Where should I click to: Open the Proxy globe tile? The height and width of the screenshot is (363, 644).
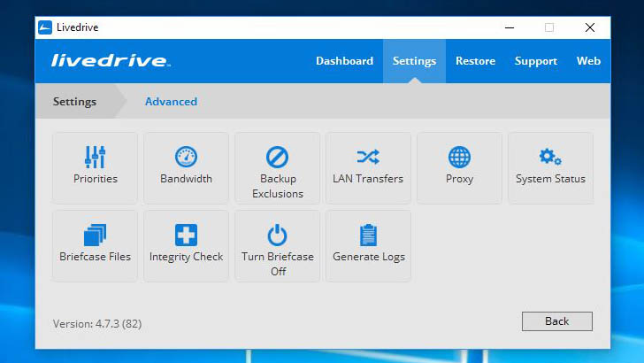[x=460, y=167]
